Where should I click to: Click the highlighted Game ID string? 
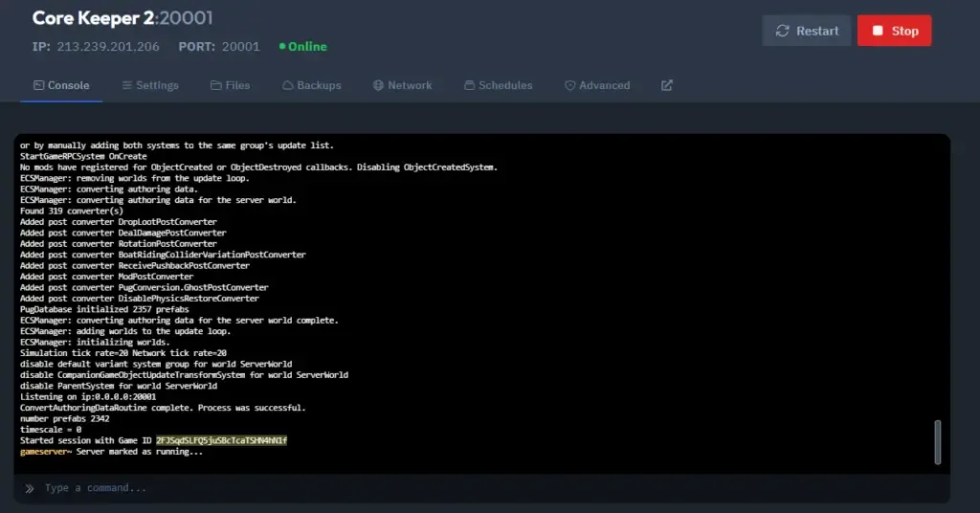[222, 440]
